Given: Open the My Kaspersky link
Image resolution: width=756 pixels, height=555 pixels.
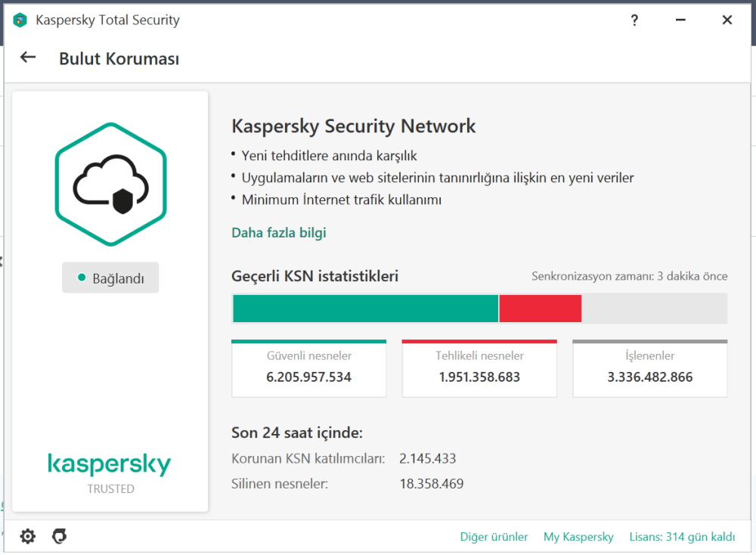Looking at the screenshot, I should point(578,537).
